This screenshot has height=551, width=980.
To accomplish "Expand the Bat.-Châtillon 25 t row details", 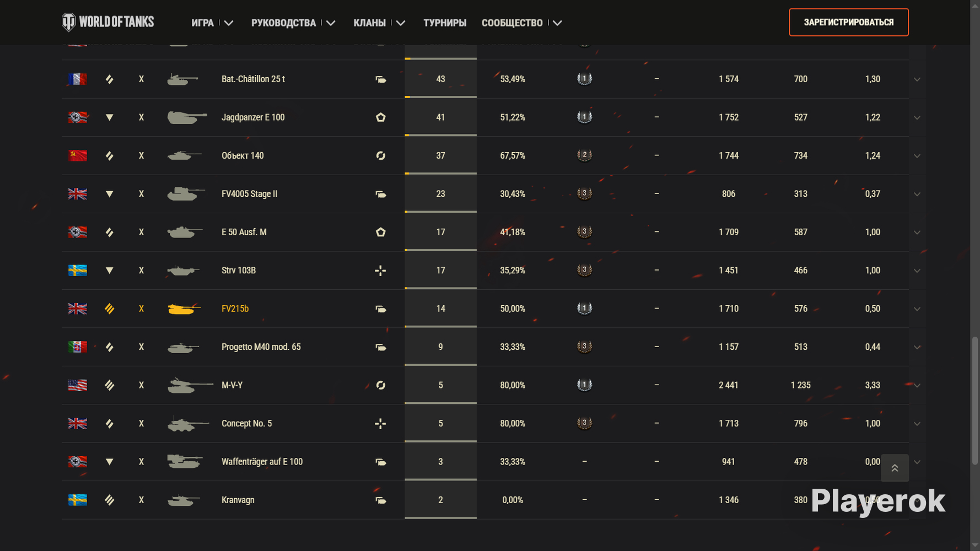I will coord(917,79).
